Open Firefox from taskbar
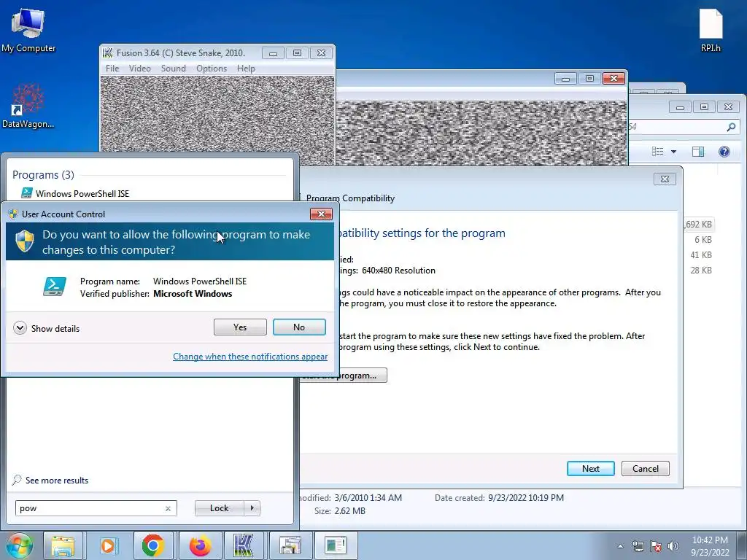This screenshot has width=747, height=560. pyautogui.click(x=200, y=545)
